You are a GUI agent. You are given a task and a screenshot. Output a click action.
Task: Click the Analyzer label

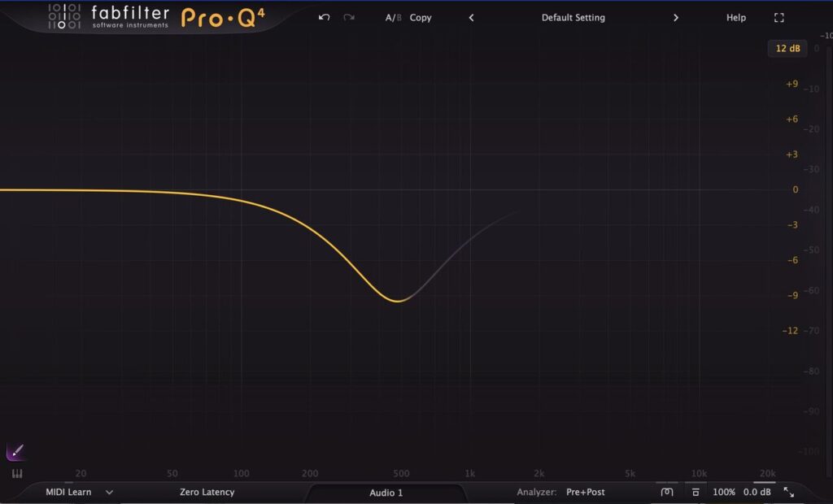pyautogui.click(x=537, y=493)
